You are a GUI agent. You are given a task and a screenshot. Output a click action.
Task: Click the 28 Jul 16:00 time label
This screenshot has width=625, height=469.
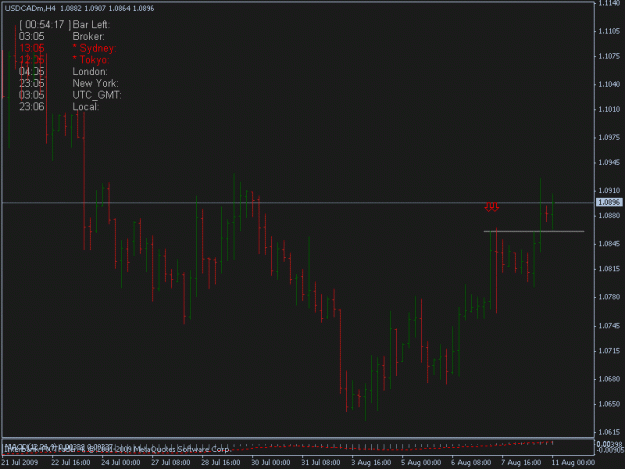[x=220, y=463]
